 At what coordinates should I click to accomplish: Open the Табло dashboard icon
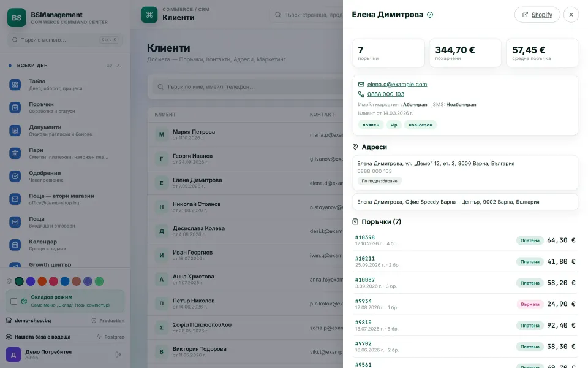(15, 85)
